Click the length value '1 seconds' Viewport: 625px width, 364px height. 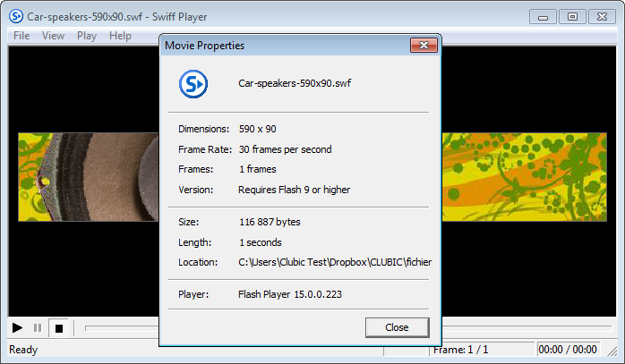(x=261, y=242)
